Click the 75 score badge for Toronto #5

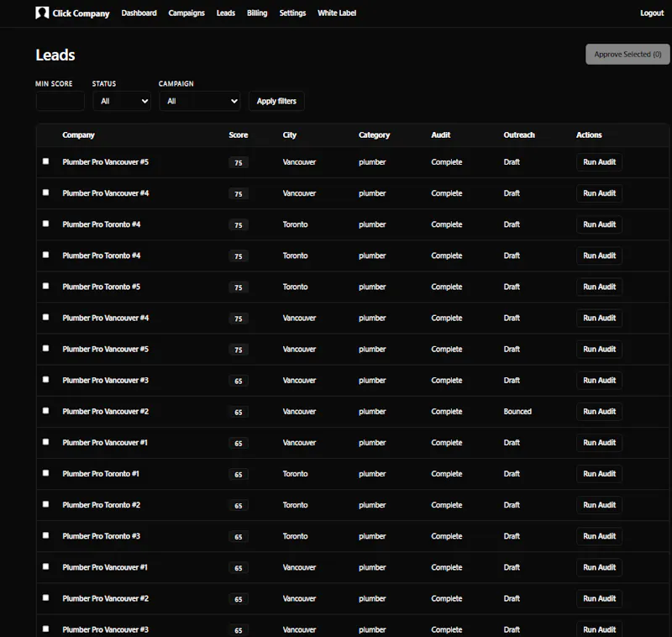pyautogui.click(x=239, y=287)
